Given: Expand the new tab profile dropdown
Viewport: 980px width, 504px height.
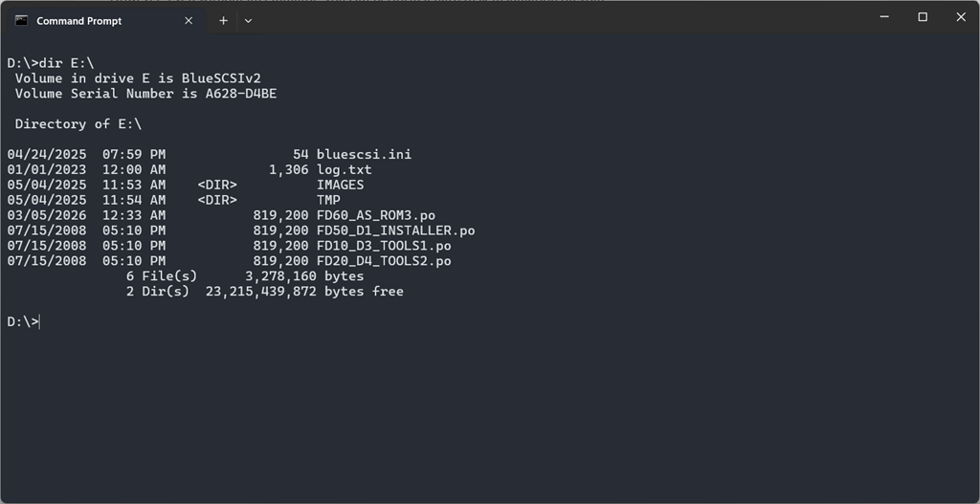Looking at the screenshot, I should pyautogui.click(x=248, y=20).
